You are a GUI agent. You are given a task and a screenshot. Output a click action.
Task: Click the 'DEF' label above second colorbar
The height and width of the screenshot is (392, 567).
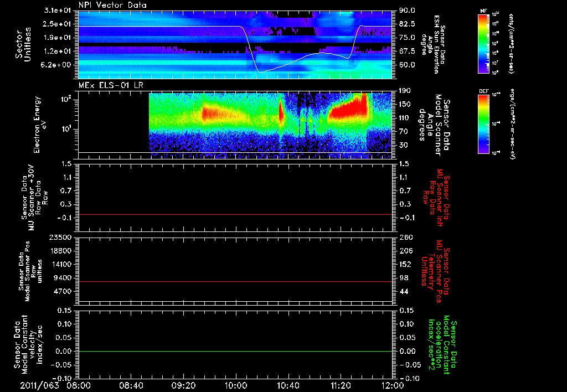[x=484, y=91]
